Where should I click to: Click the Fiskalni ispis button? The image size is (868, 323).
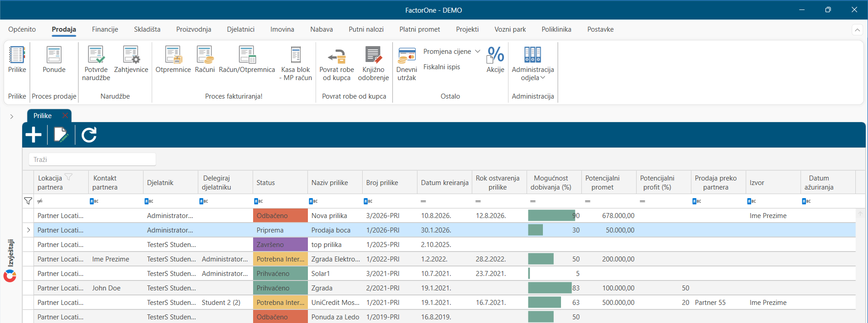point(441,67)
